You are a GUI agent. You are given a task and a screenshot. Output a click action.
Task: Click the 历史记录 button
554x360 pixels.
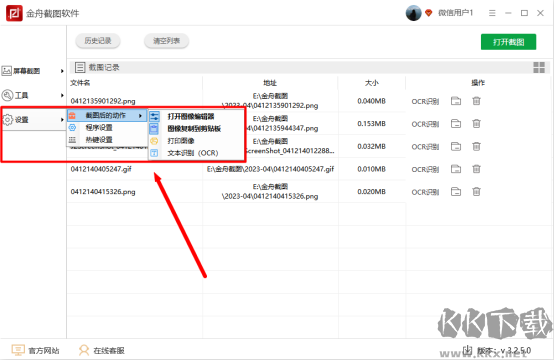(98, 41)
